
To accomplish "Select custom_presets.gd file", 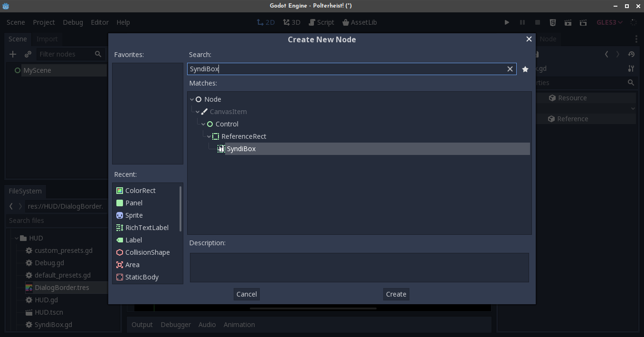I will coord(63,250).
